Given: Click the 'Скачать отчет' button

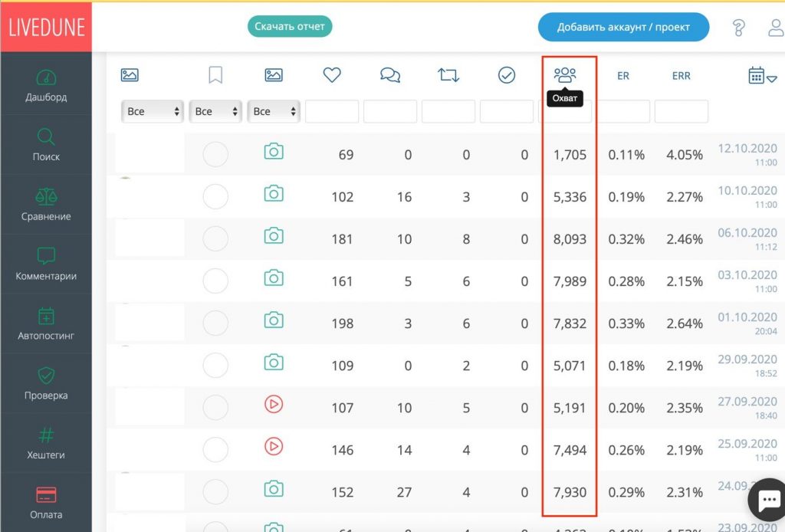Looking at the screenshot, I should (x=290, y=27).
